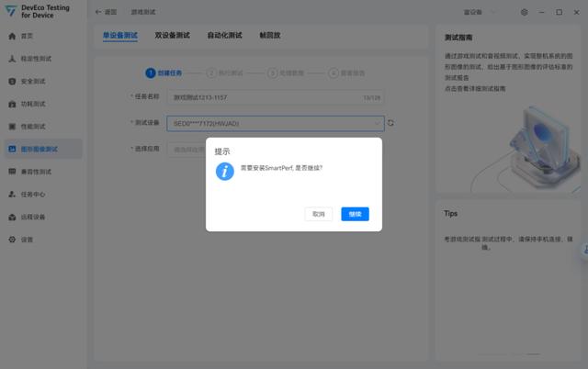The image size is (588, 369).
Task: Click the DevEco Testing logo icon
Action: 11,11
